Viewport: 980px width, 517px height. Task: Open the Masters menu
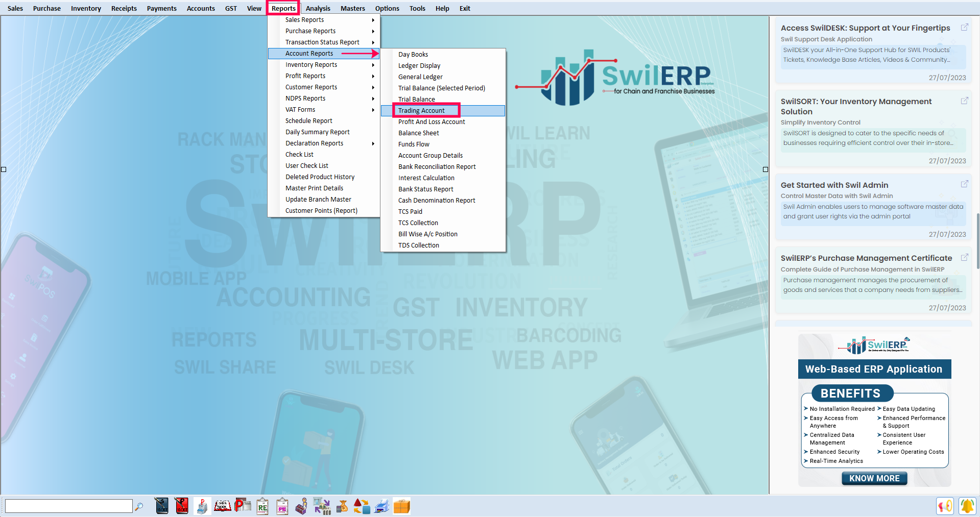click(x=353, y=8)
